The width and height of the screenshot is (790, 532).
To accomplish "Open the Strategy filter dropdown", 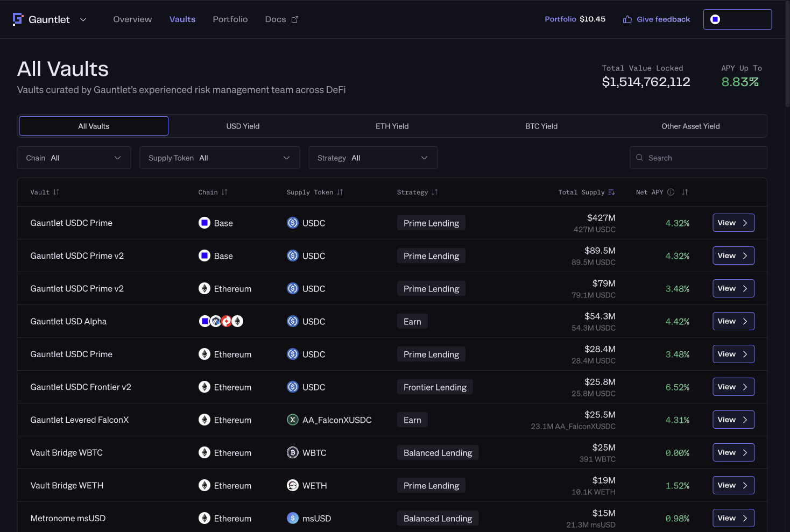I will [373, 158].
